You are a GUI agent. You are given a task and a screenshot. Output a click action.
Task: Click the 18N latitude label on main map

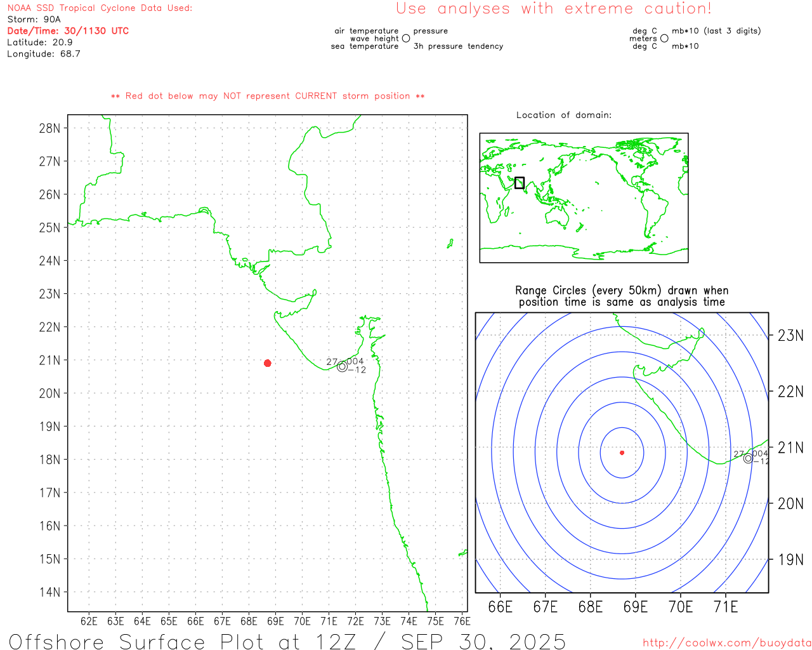(49, 460)
